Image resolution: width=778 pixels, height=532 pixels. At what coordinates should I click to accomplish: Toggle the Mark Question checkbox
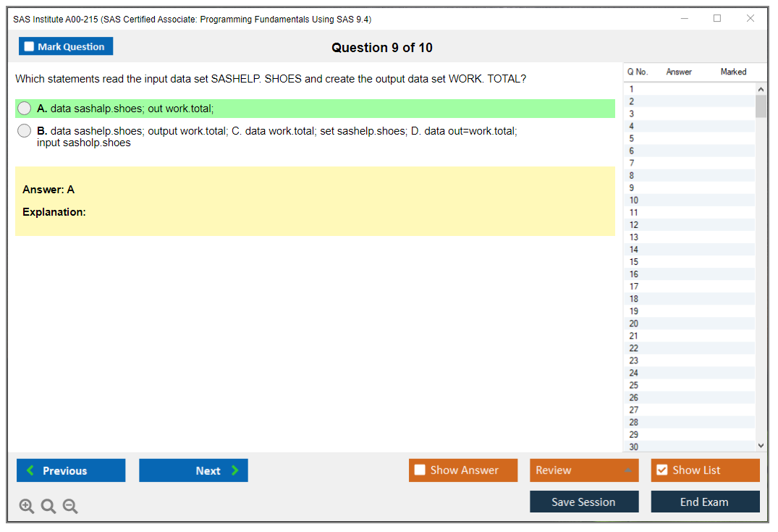click(x=30, y=47)
